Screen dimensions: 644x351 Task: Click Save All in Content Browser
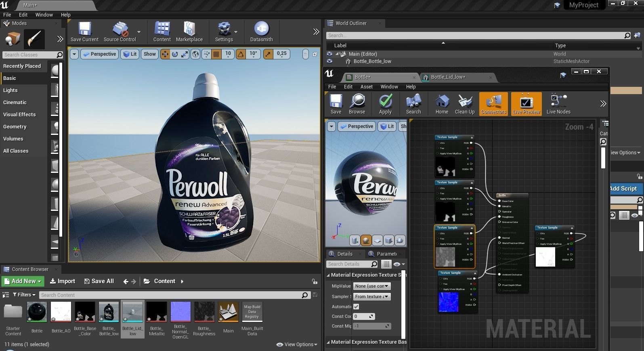(99, 281)
